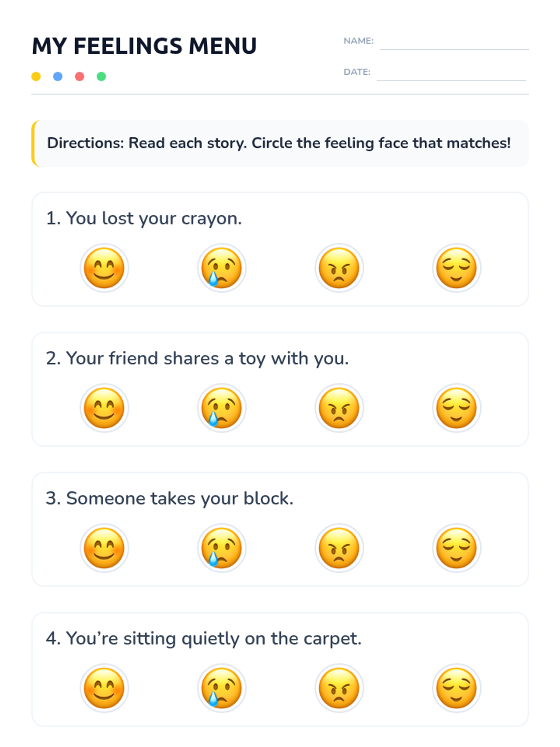The height and width of the screenshot is (747, 560).
Task: Choose the angry face under story 2
Action: coord(339,408)
